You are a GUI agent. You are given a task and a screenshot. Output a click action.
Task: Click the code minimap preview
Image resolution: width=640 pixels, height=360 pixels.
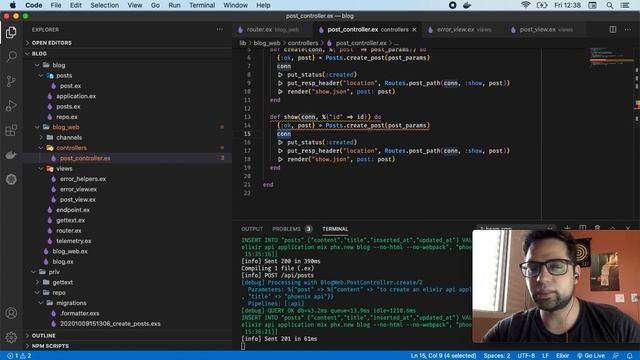(611, 57)
